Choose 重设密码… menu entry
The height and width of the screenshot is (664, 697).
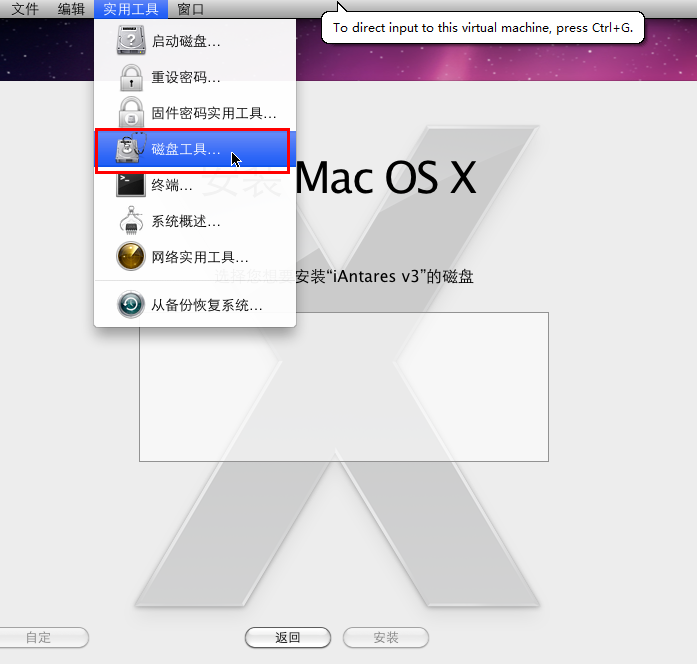tap(195, 77)
